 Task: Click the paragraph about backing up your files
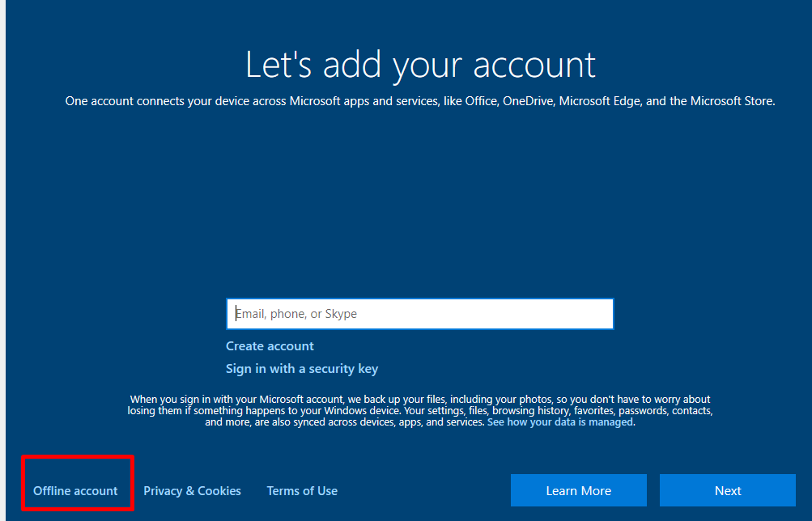point(420,410)
